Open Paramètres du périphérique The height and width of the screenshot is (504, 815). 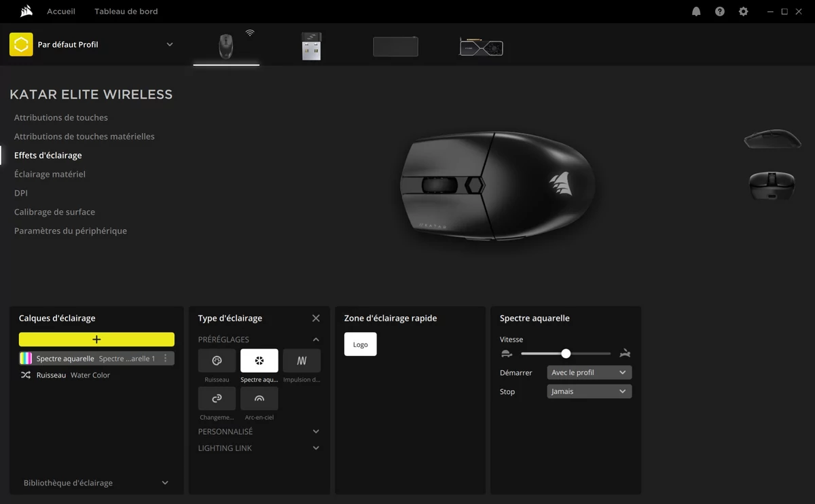[x=71, y=231]
